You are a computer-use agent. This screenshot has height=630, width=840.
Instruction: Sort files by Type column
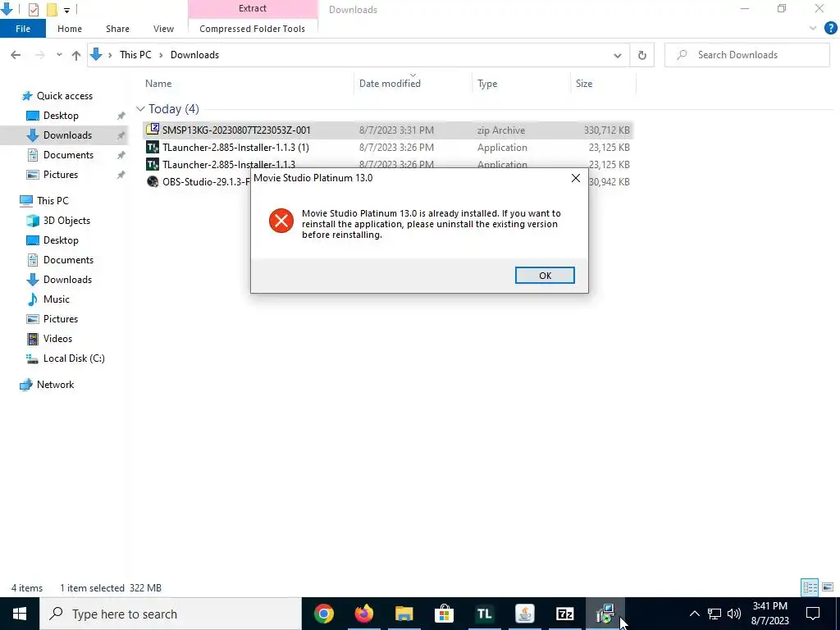pyautogui.click(x=487, y=84)
